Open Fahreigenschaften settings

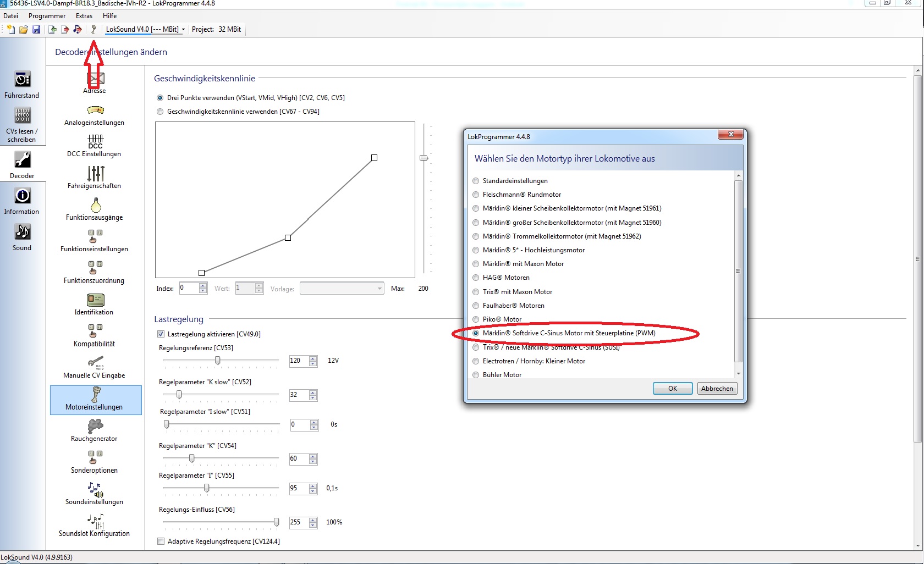95,178
